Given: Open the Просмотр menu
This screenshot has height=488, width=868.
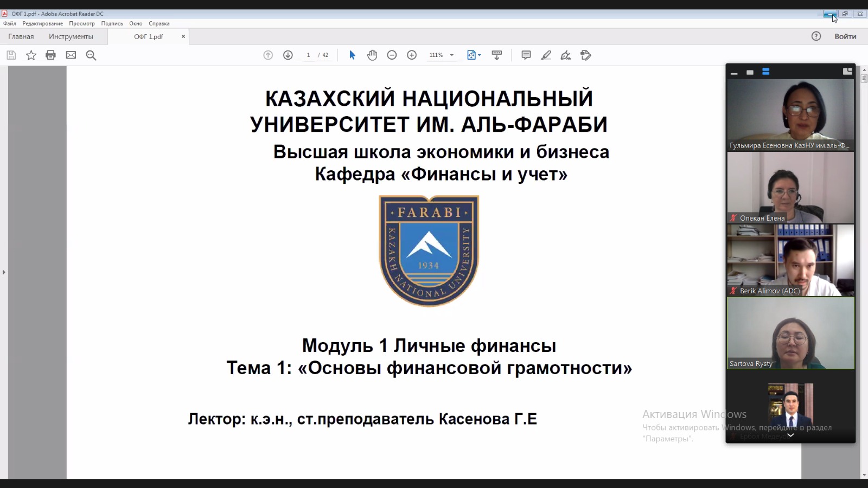Looking at the screenshot, I should (x=82, y=23).
